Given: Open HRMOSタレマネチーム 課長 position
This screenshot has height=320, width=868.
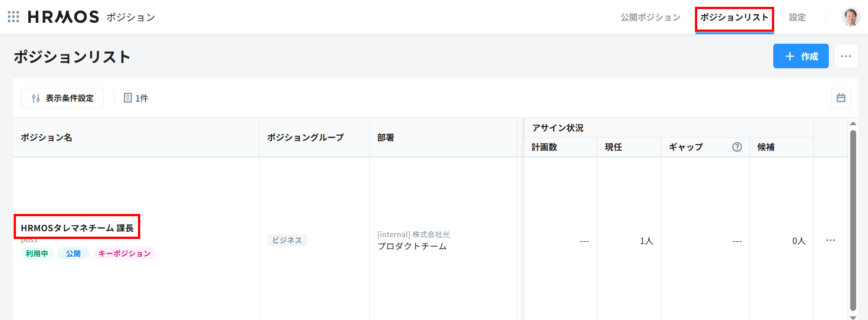Looking at the screenshot, I should click(77, 228).
